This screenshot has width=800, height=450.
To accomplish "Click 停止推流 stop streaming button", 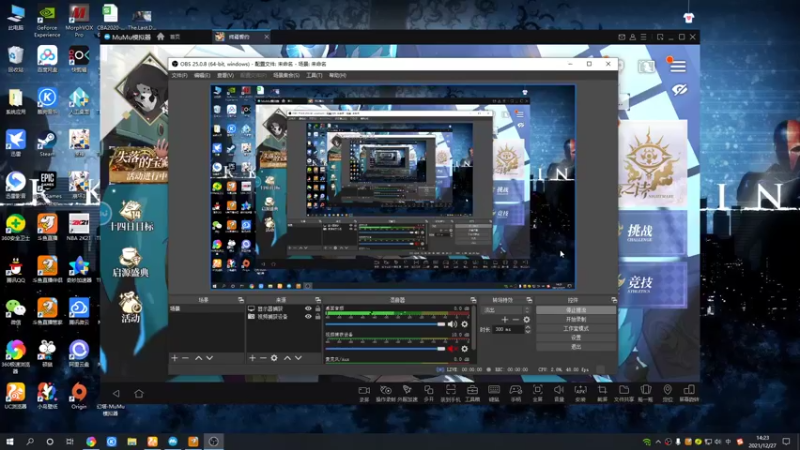I will 576,310.
